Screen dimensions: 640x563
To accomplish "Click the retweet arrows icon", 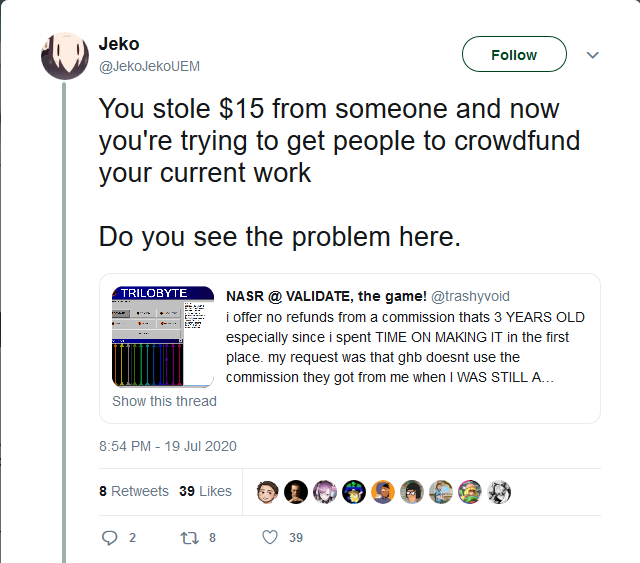I will [189, 538].
